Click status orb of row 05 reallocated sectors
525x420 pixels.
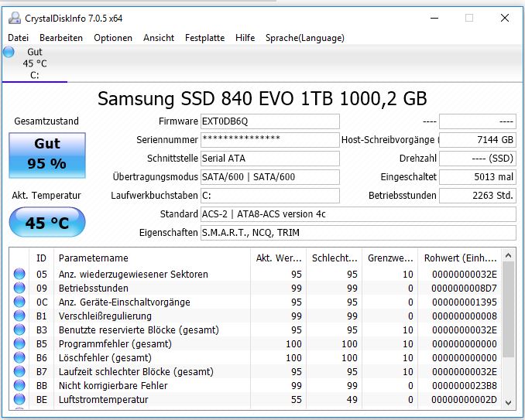(19, 274)
